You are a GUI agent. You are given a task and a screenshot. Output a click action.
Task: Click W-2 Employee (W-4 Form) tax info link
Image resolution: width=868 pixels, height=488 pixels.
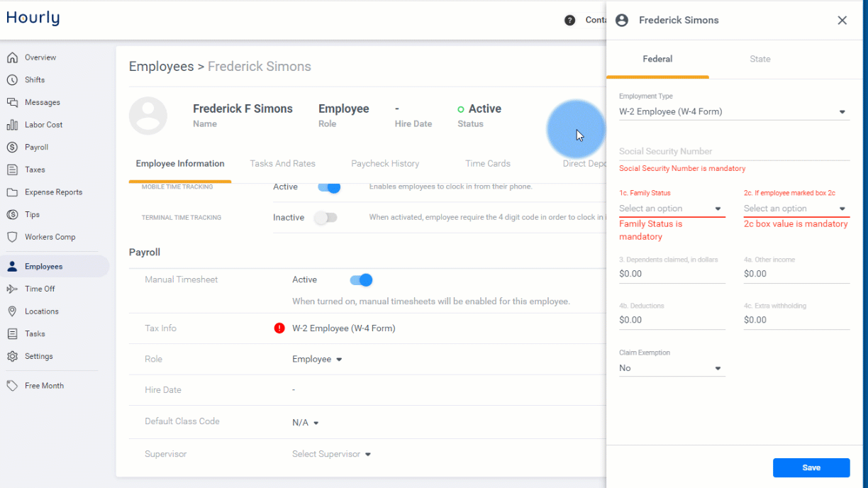tap(344, 328)
